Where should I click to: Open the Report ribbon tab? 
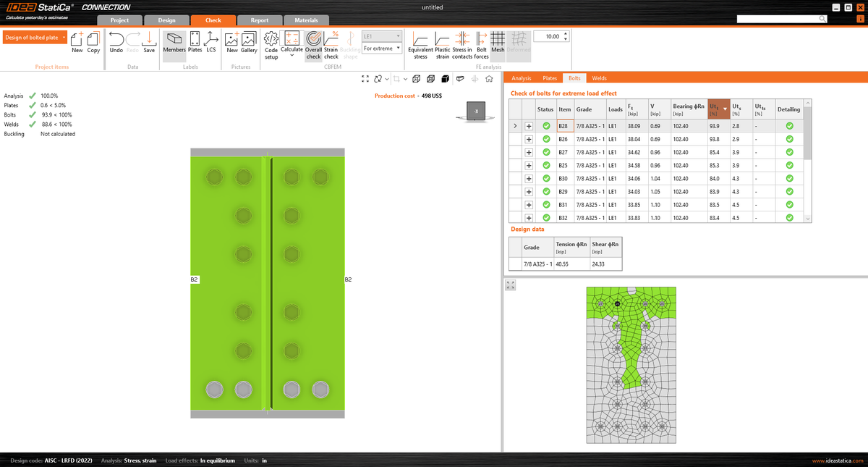click(x=260, y=20)
